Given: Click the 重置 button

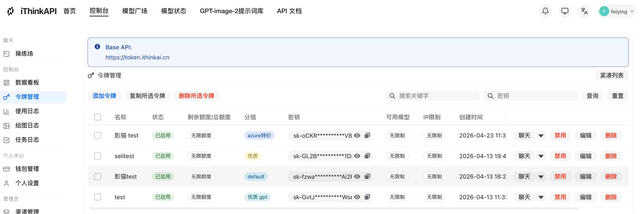Looking at the screenshot, I should pos(618,96).
